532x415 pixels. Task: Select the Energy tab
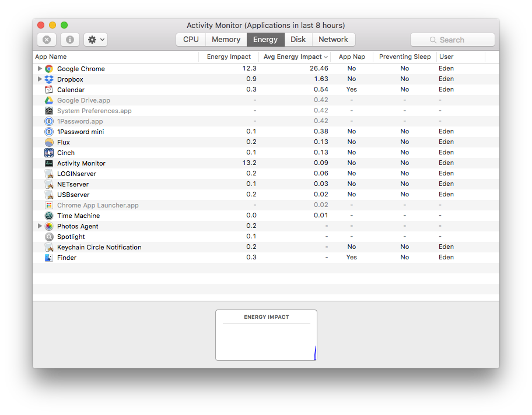[265, 39]
